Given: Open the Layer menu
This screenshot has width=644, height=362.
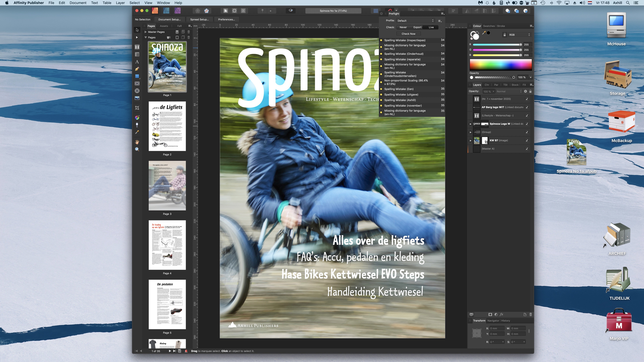Looking at the screenshot, I should coord(120,3).
